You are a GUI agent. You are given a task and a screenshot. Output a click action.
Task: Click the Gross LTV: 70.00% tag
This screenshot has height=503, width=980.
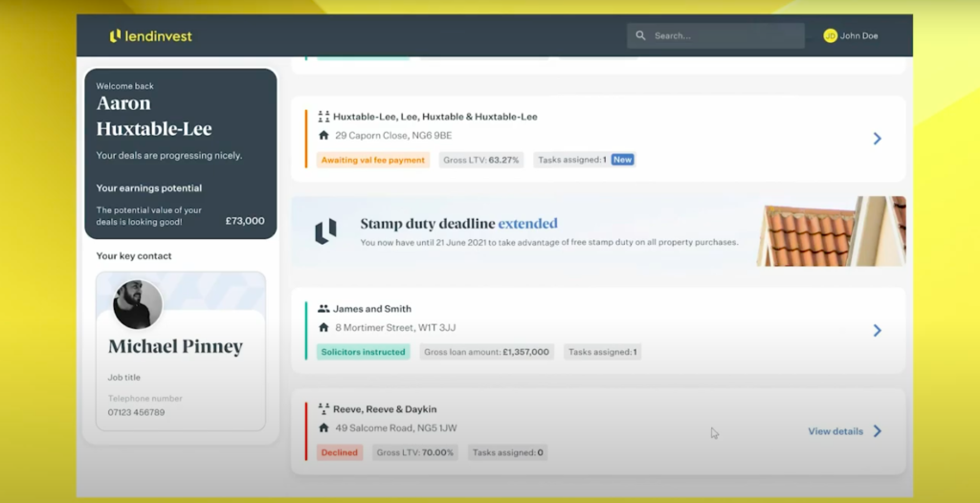[x=415, y=452]
